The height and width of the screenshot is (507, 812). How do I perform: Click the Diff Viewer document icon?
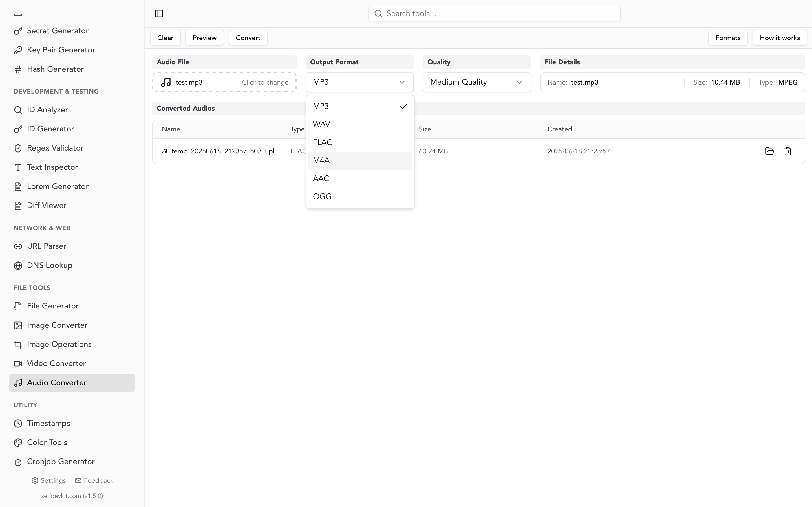coord(18,206)
